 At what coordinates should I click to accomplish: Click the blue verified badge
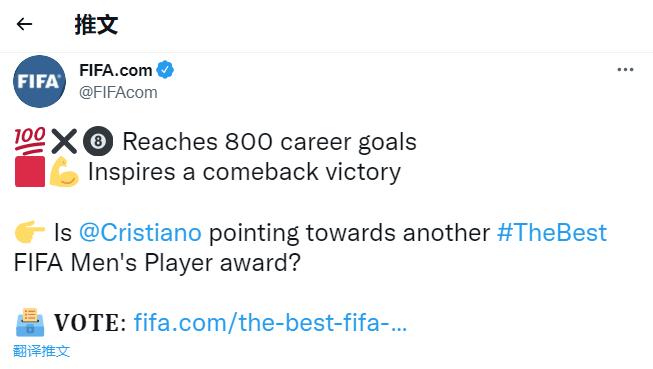[x=165, y=70]
